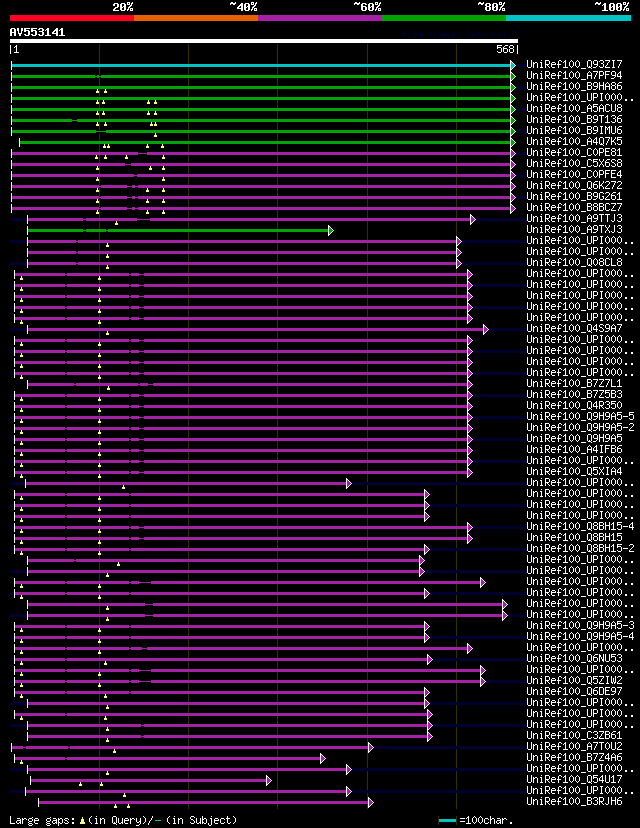Viewport: 640px width, 828px height.
Task: Select the UniRef100_Q6DE97 label
Action: tap(574, 691)
